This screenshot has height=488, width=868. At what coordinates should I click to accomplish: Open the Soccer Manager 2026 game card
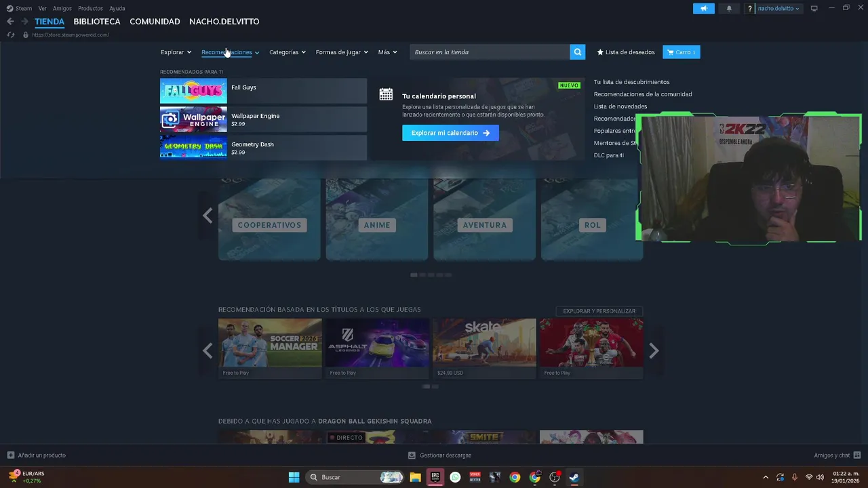tap(270, 348)
